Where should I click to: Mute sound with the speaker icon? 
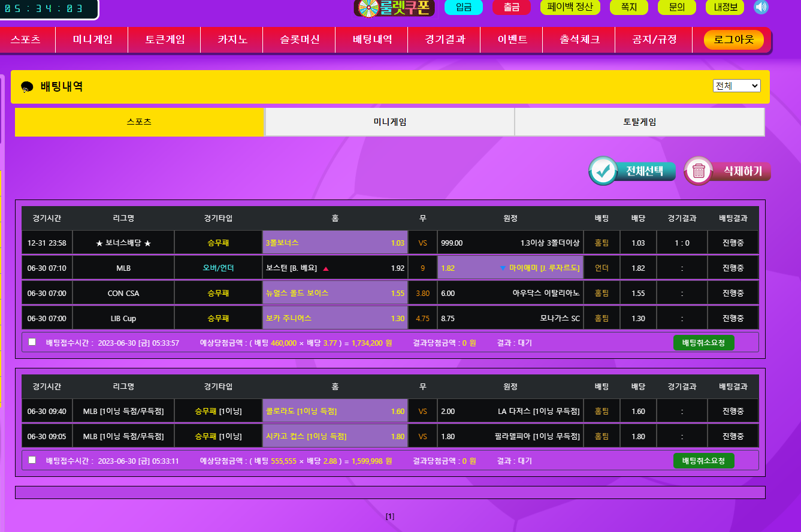pos(761,7)
